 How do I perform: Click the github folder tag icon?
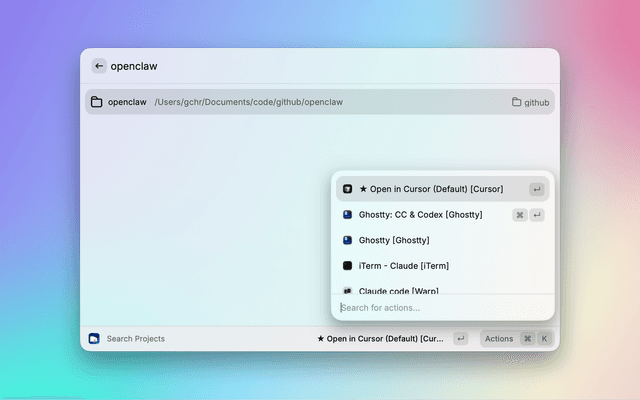(x=516, y=102)
